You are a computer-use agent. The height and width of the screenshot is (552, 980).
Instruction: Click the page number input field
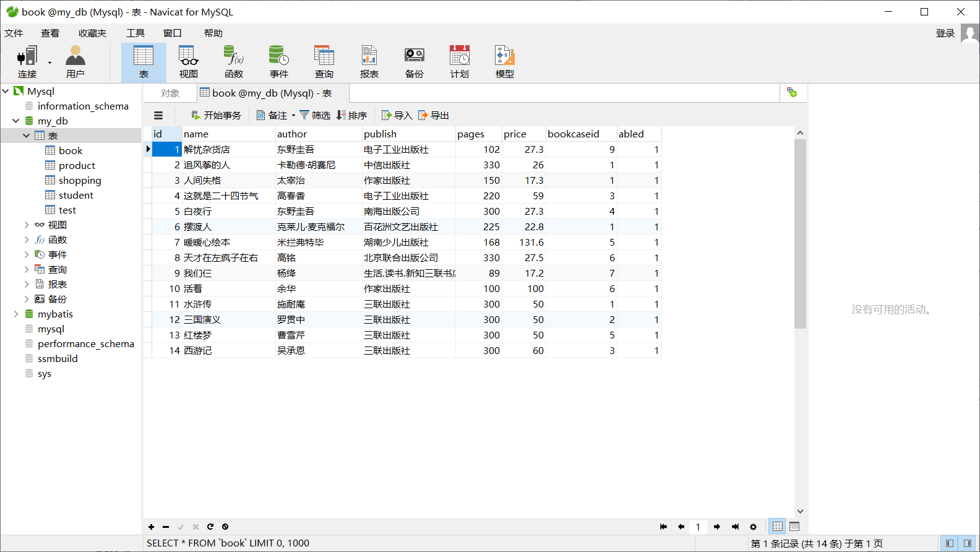click(698, 527)
